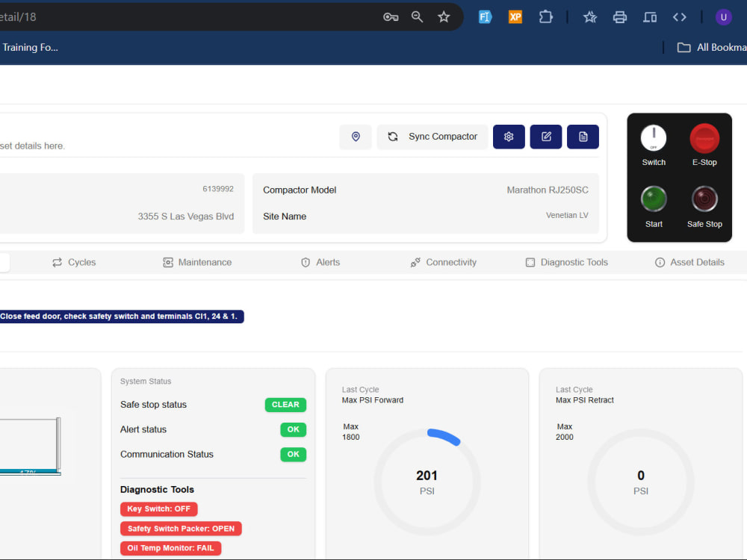Click the edit pencil button

click(546, 137)
